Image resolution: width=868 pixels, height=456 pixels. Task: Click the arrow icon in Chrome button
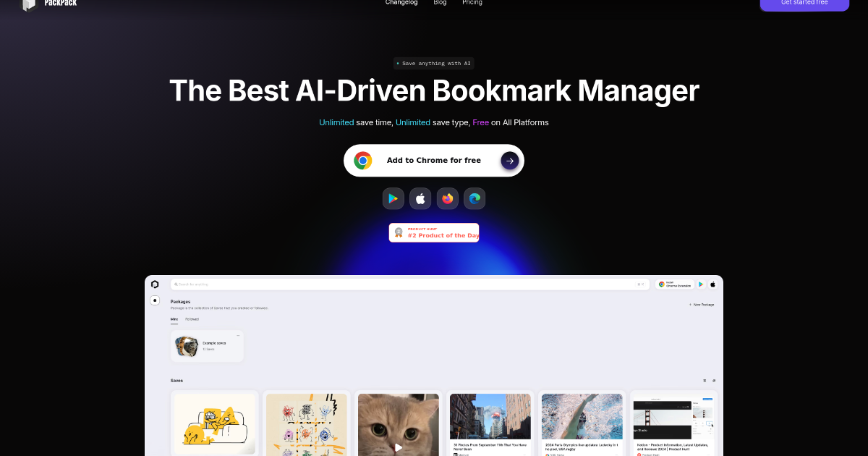click(x=509, y=161)
